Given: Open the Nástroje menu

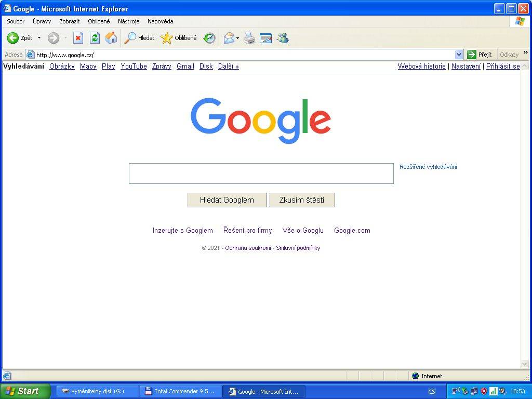Looking at the screenshot, I should click(129, 21).
